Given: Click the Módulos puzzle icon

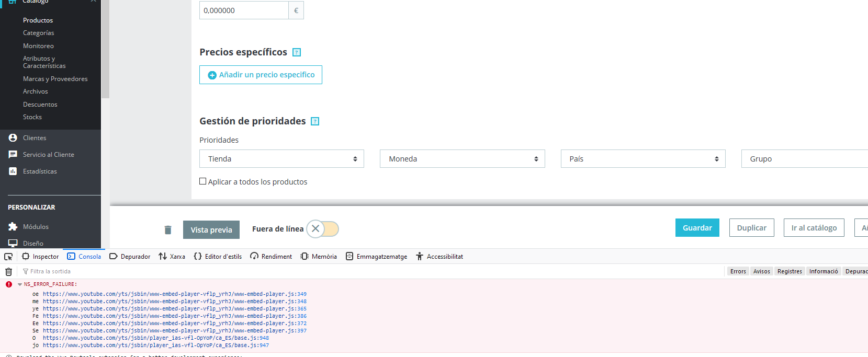Looking at the screenshot, I should tap(13, 227).
